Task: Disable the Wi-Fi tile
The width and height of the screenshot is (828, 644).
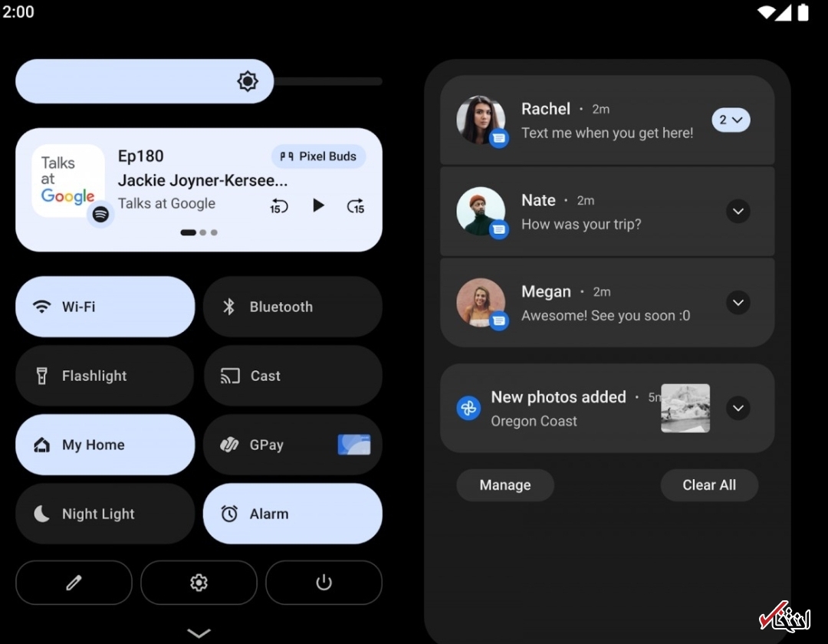Action: 105,307
